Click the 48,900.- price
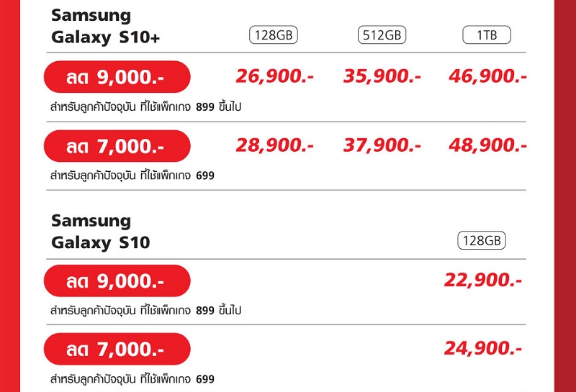Viewport: 576px width, 392px height. [x=487, y=145]
